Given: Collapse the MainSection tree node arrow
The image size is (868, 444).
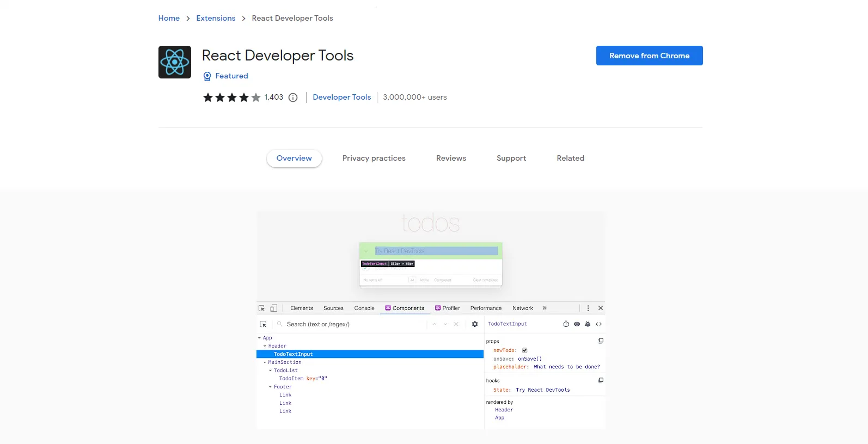Looking at the screenshot, I should tap(265, 362).
